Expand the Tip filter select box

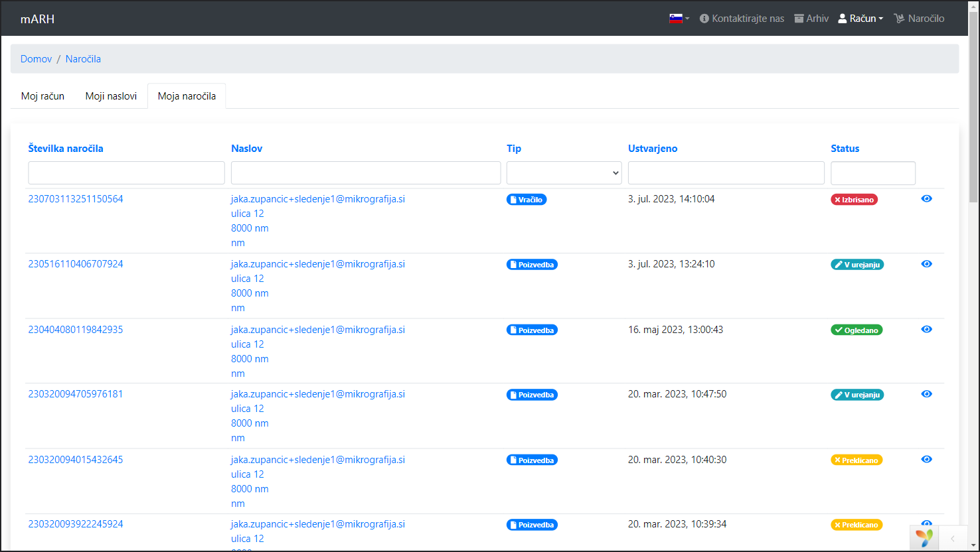tap(564, 172)
